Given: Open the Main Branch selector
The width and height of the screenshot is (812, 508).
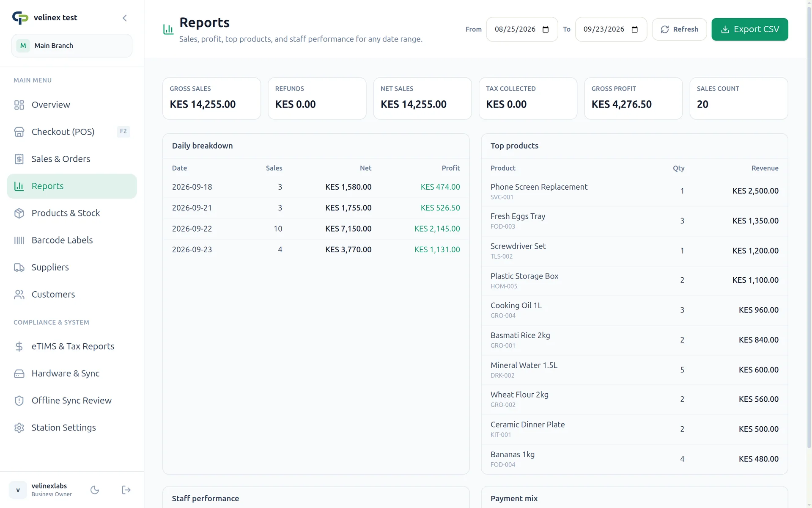Looking at the screenshot, I should click(72, 46).
